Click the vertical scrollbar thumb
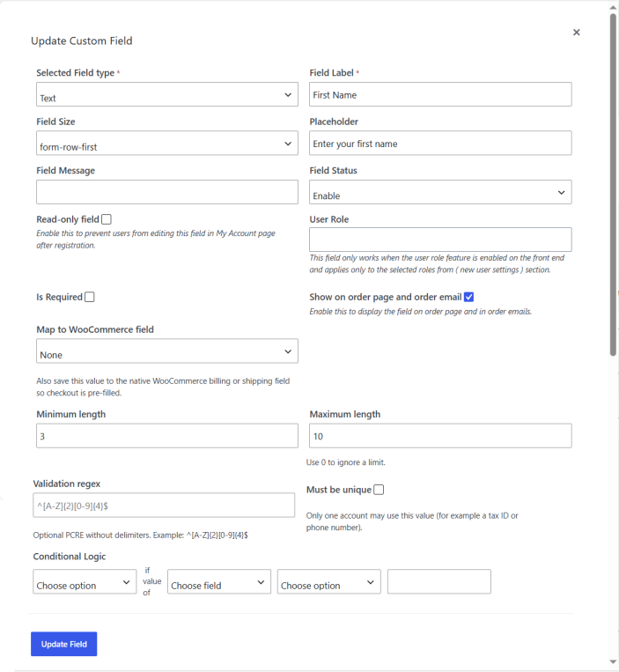The width and height of the screenshot is (619, 672). [x=614, y=184]
